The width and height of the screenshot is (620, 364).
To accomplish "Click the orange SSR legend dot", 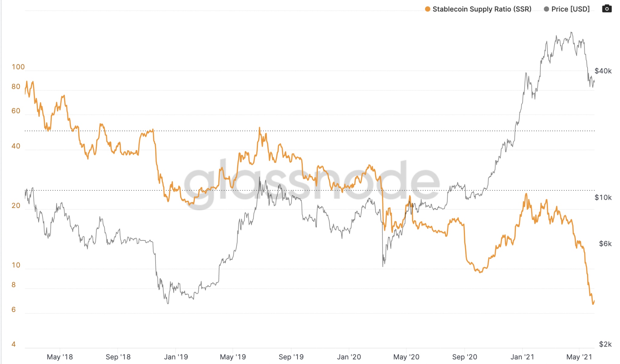I will click(x=427, y=9).
